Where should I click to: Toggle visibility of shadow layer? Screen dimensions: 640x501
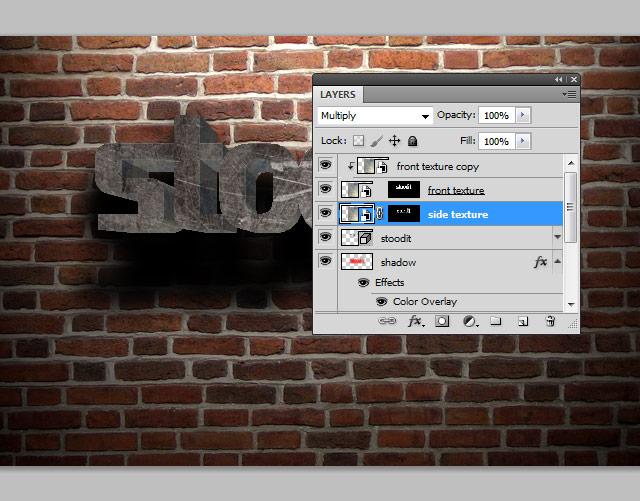(x=325, y=261)
